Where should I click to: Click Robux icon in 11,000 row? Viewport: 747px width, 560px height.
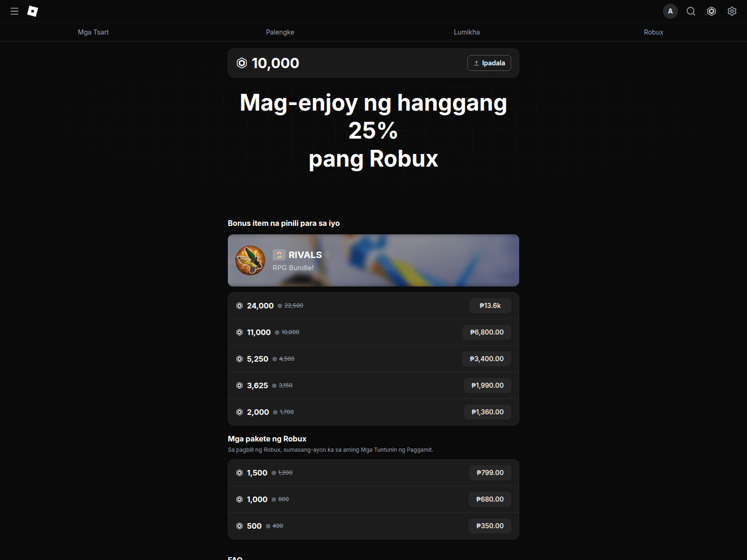coord(240,332)
